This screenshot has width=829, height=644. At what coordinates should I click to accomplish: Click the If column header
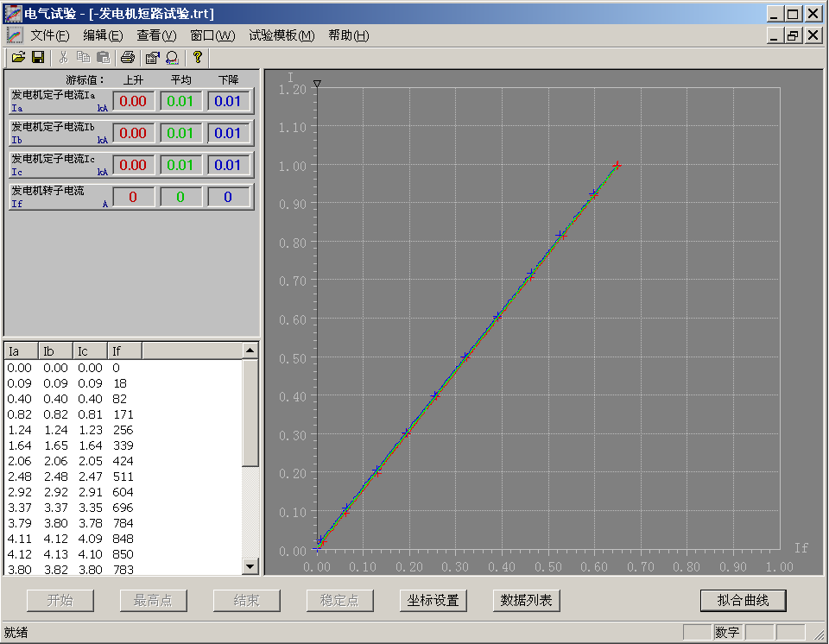124,351
